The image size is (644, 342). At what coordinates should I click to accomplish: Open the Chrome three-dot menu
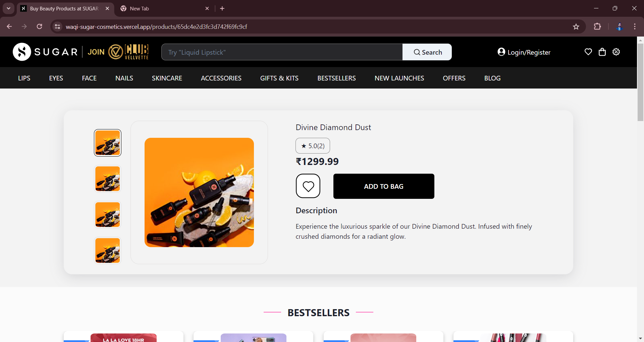635,26
